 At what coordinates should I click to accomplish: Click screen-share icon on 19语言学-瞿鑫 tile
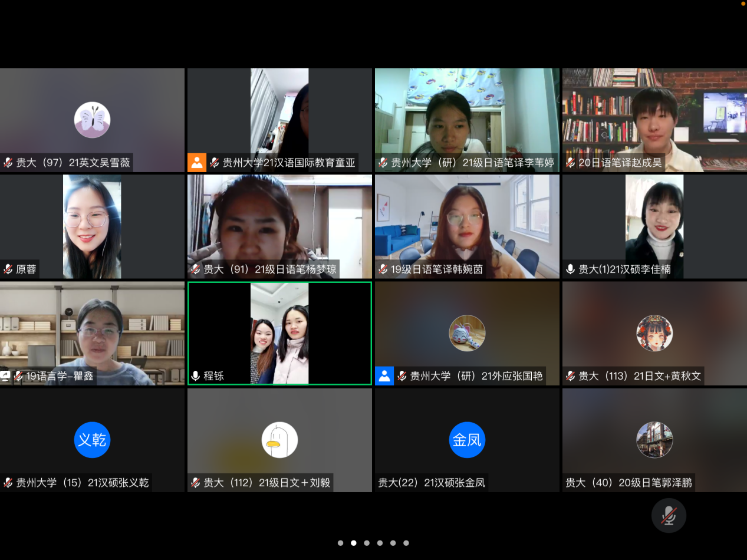[x=5, y=375]
